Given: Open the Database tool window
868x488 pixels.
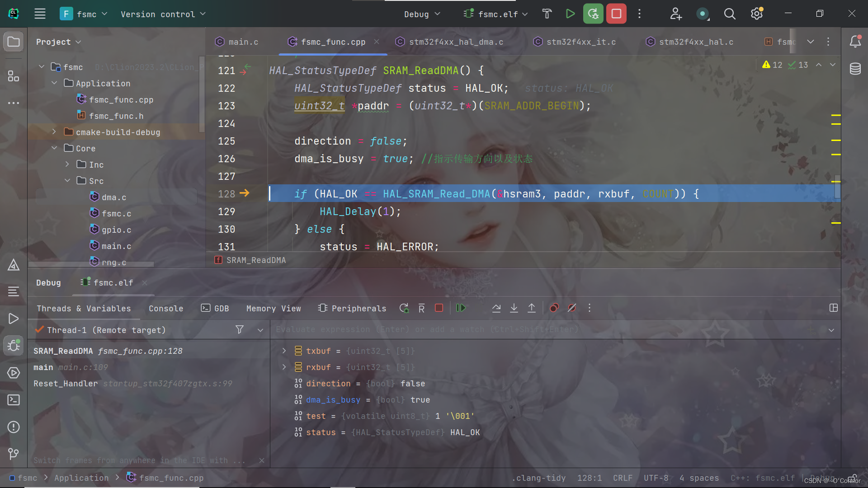Looking at the screenshot, I should (x=855, y=69).
